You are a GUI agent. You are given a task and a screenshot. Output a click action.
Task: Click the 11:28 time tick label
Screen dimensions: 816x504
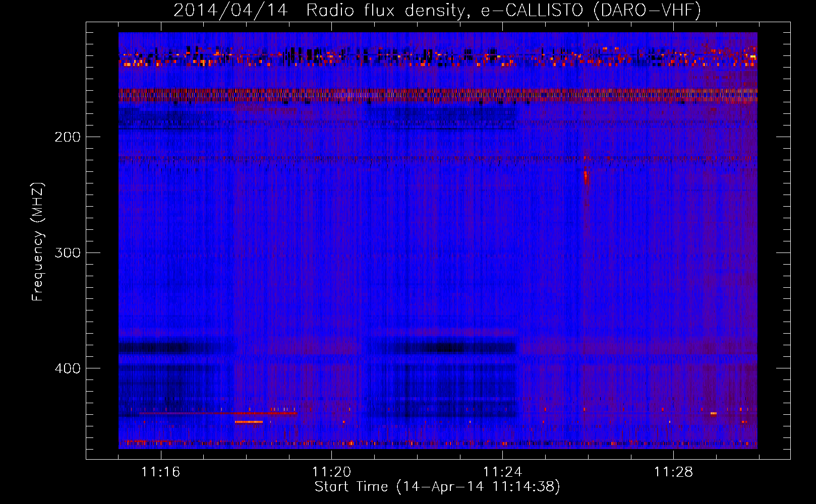(673, 472)
